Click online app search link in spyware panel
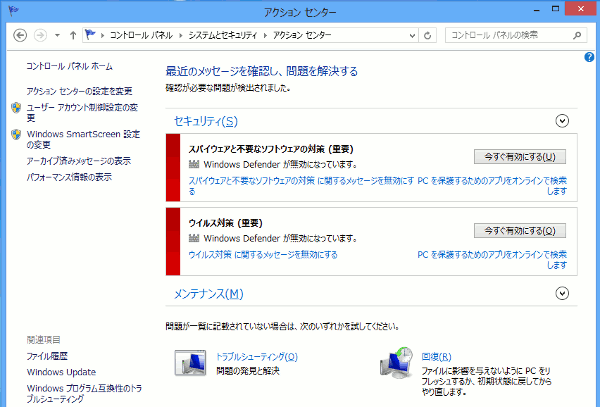Image resolution: width=600 pixels, height=407 pixels. 492,186
